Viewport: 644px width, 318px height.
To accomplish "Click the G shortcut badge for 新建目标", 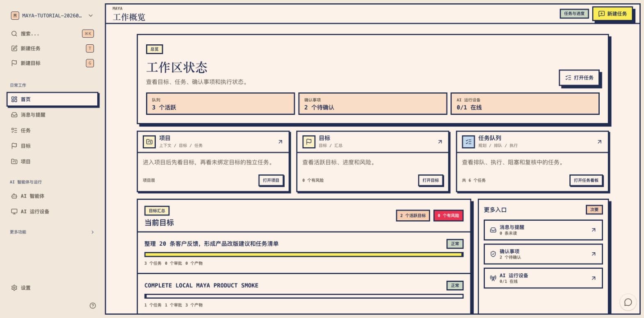I will [x=90, y=63].
